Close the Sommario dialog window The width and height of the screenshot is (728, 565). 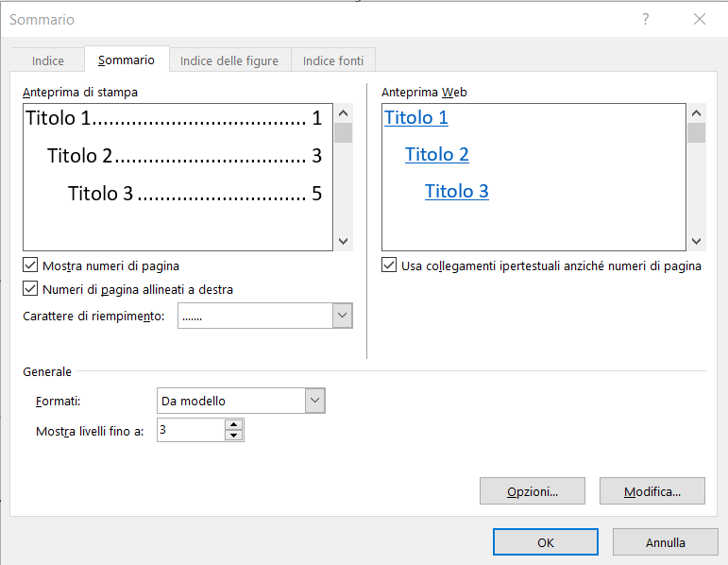click(x=699, y=19)
